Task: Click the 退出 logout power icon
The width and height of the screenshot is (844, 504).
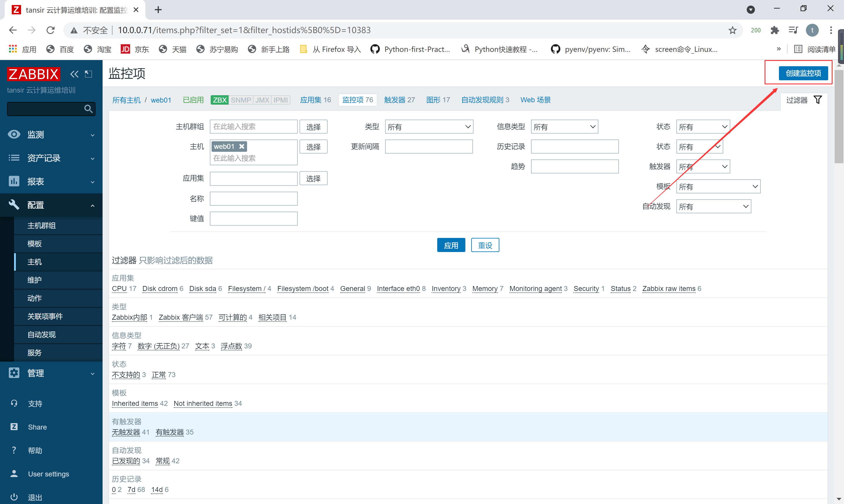Action: (14, 497)
